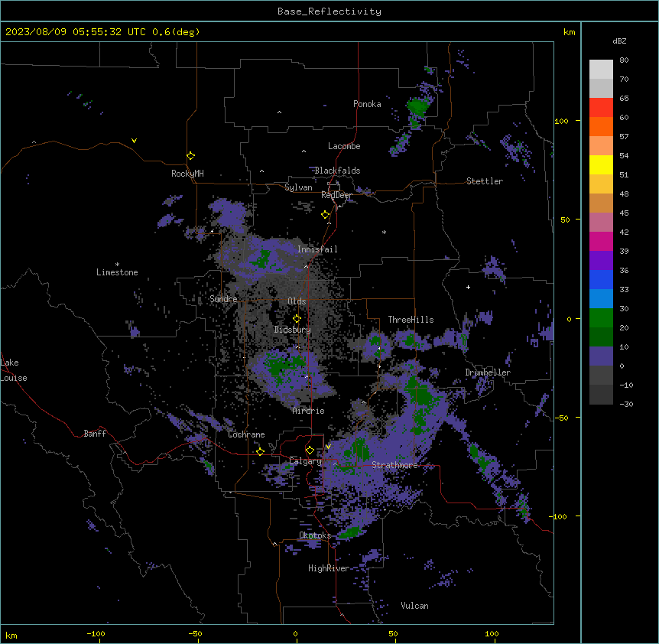This screenshot has height=644, width=659.
Task: Click the yellow diamond marker above Didsbury
Action: click(x=297, y=319)
